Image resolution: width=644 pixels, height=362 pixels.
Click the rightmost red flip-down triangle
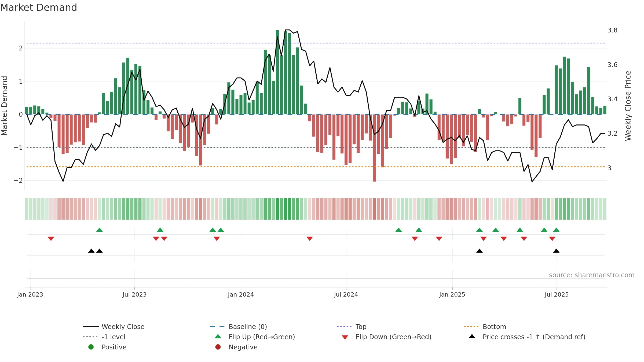tap(552, 239)
